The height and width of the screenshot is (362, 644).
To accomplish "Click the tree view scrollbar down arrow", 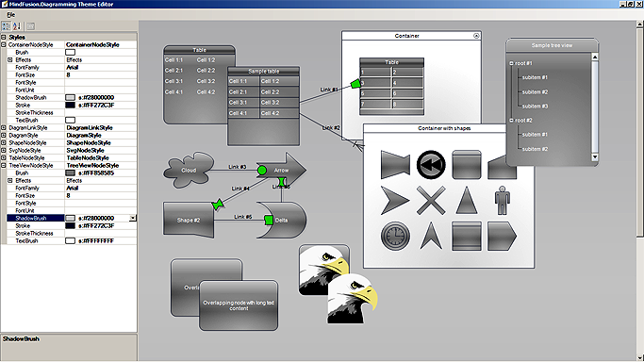I will pos(595,157).
